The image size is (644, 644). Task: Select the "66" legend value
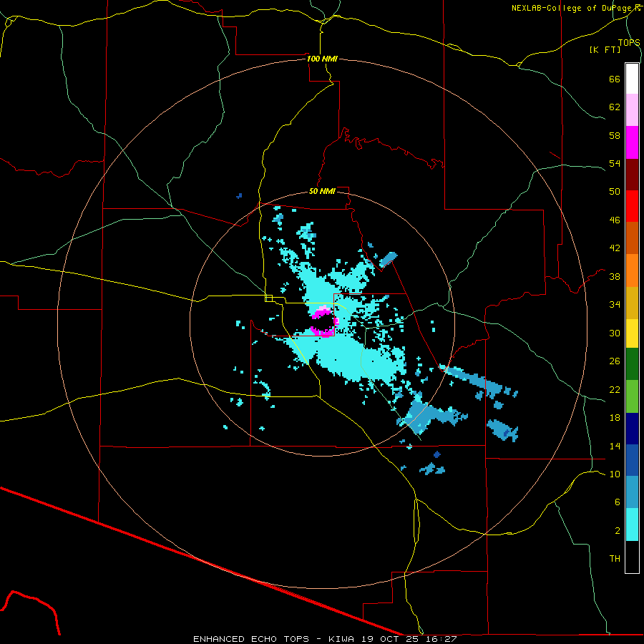pos(615,79)
